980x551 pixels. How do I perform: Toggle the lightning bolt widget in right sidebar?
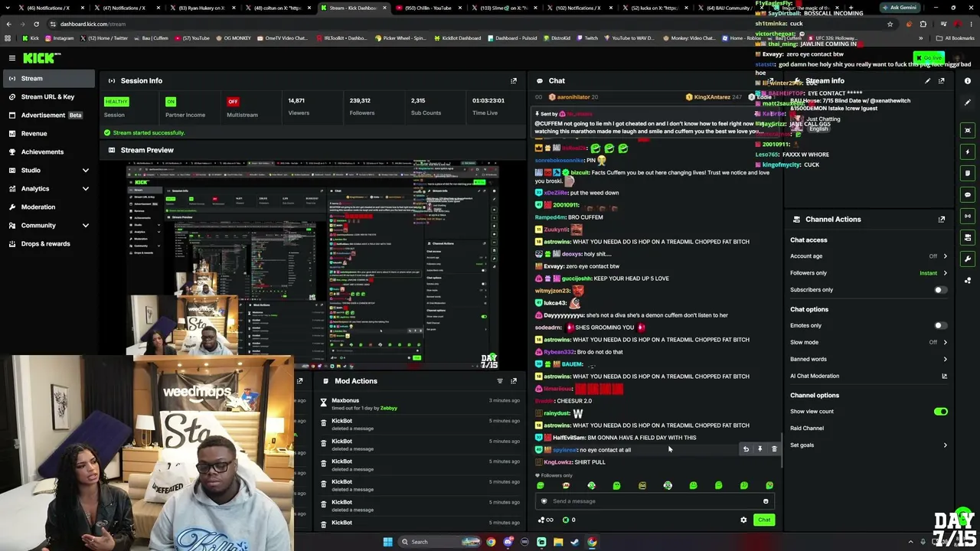pyautogui.click(x=968, y=152)
